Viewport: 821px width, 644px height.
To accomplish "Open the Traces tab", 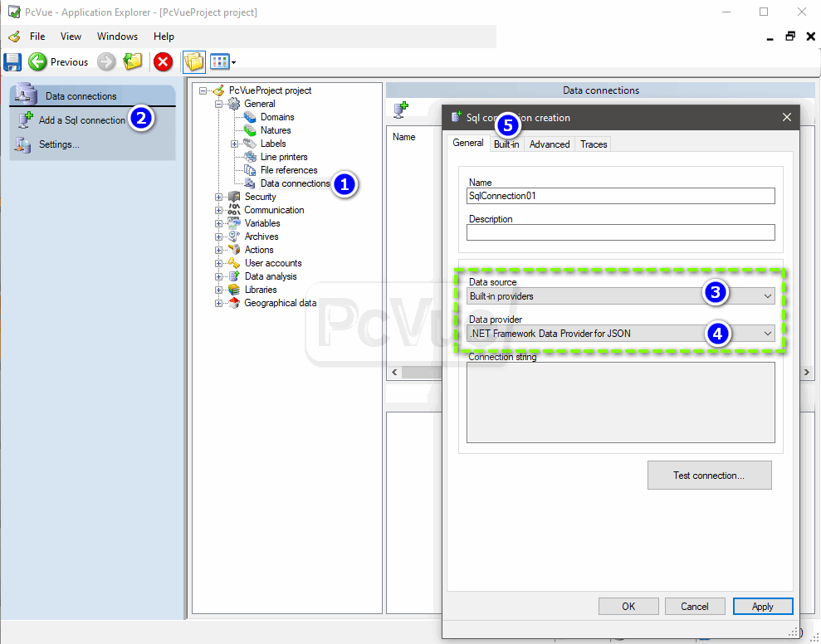I will [x=594, y=144].
